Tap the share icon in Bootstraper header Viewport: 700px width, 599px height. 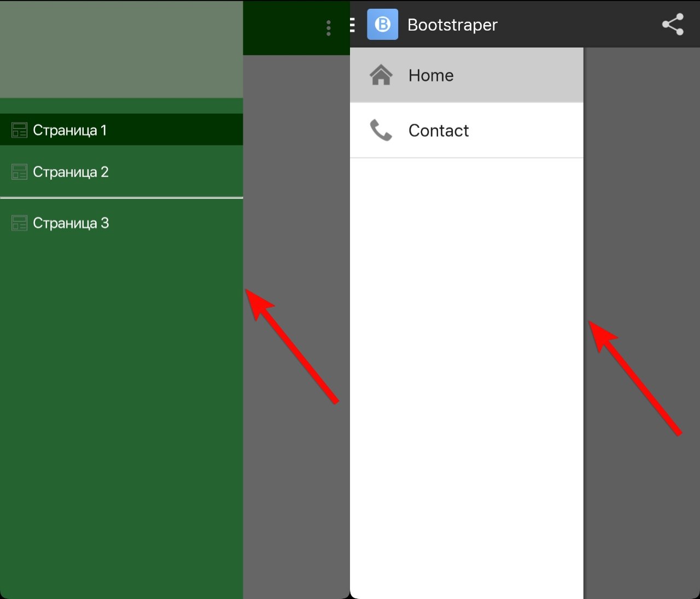coord(673,25)
